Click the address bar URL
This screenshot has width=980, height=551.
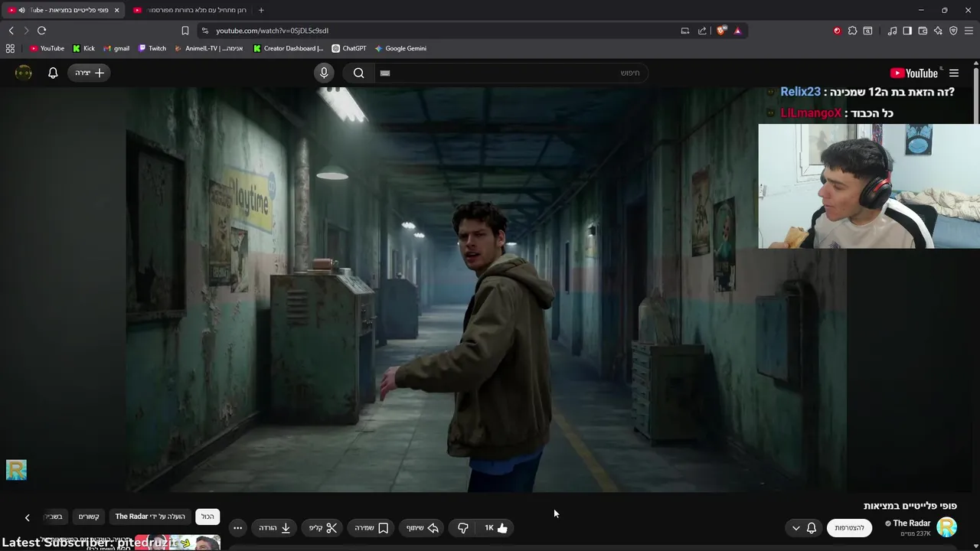tap(272, 31)
